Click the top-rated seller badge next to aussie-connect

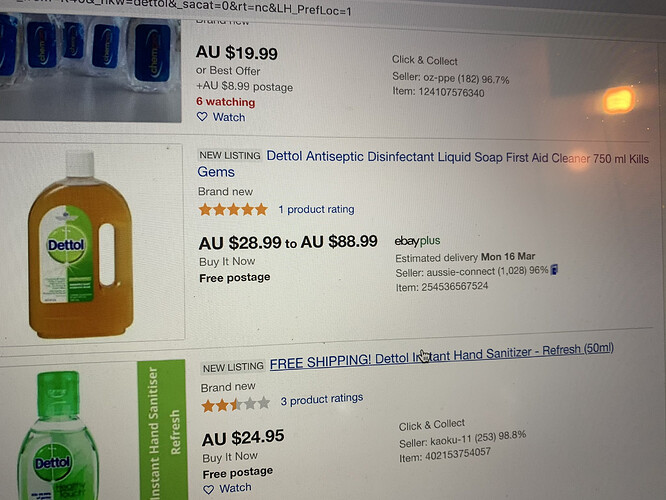click(554, 270)
